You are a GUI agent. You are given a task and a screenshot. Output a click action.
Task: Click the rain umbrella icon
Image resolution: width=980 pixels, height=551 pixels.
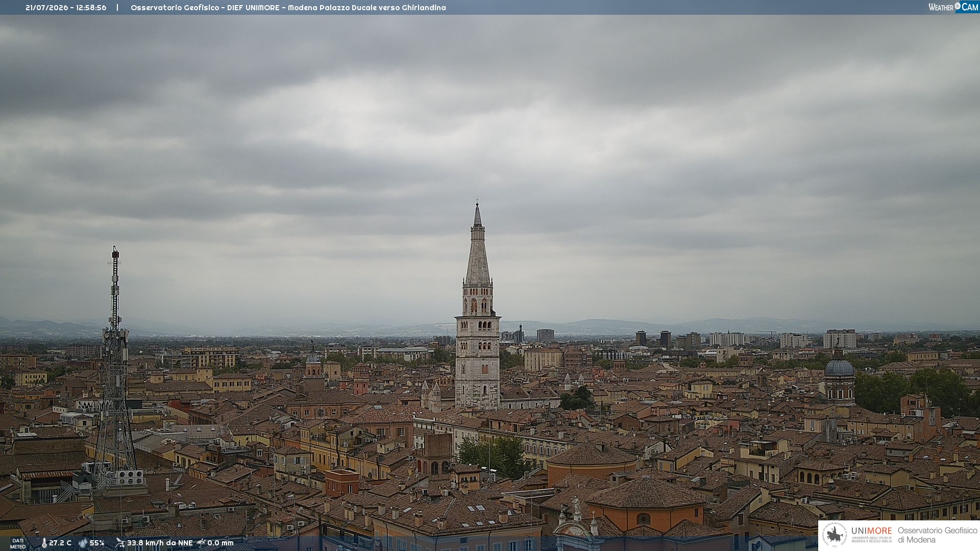tap(201, 543)
